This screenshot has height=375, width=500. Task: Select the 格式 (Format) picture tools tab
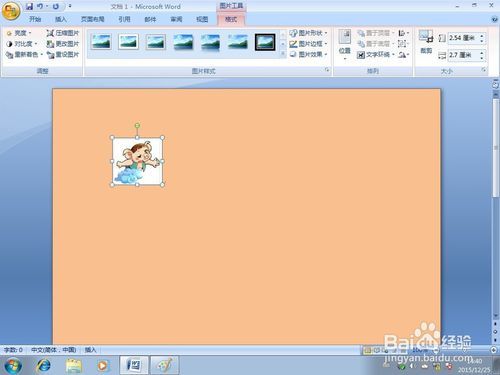point(231,19)
